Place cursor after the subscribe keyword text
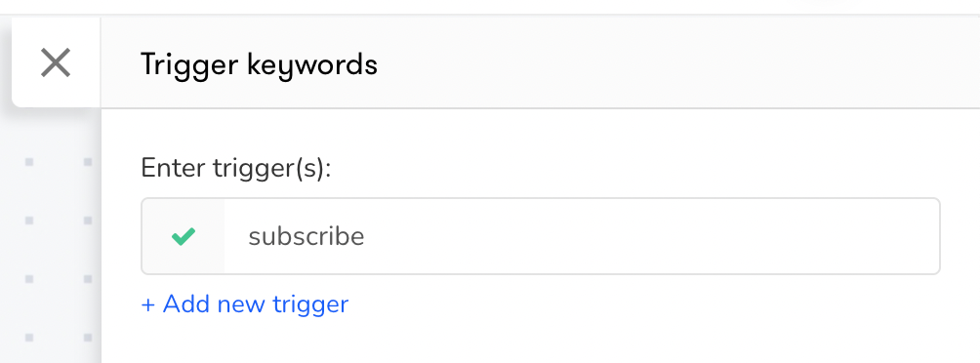980x363 pixels. (366, 237)
